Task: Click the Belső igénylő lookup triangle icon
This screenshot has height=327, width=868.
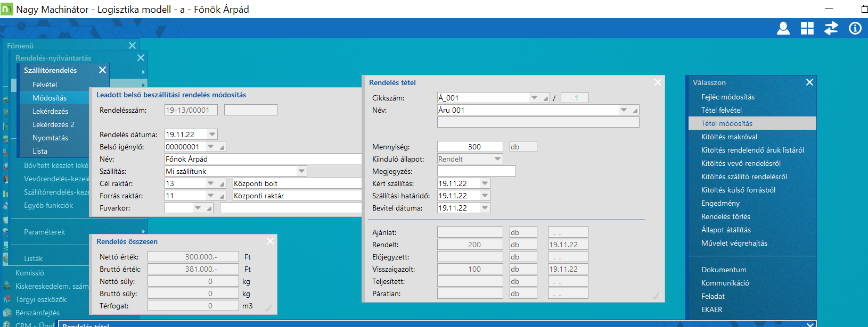Action: [222, 147]
